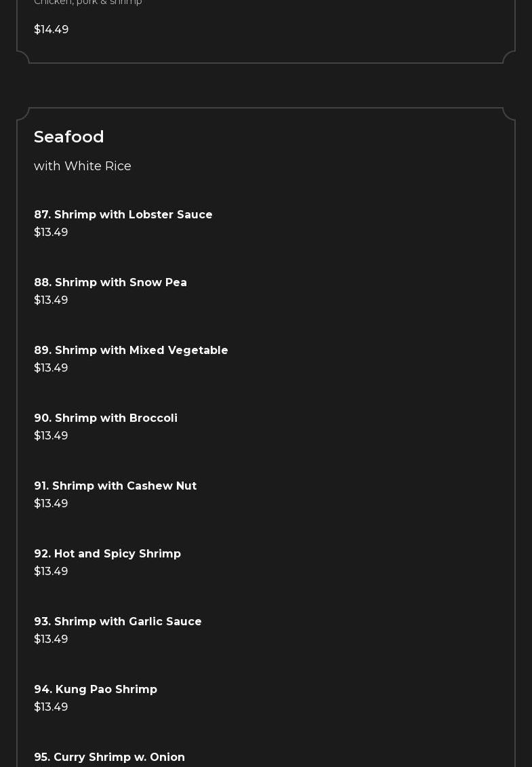Select 88. Shrimp with Snow Pea

pyautogui.click(x=110, y=282)
